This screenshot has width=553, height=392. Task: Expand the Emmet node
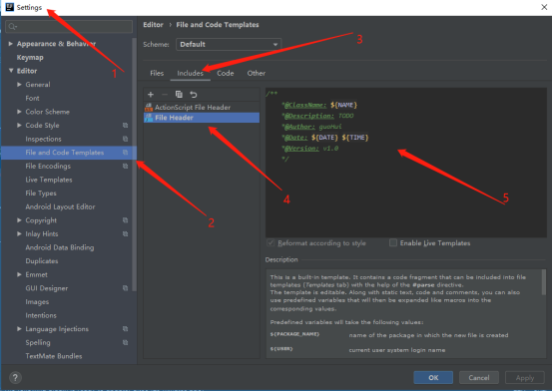pyautogui.click(x=19, y=274)
